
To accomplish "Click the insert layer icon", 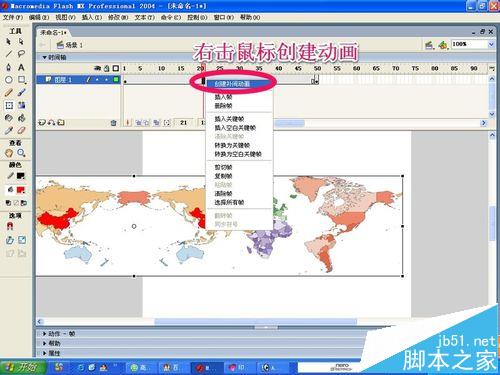I will tap(42, 123).
